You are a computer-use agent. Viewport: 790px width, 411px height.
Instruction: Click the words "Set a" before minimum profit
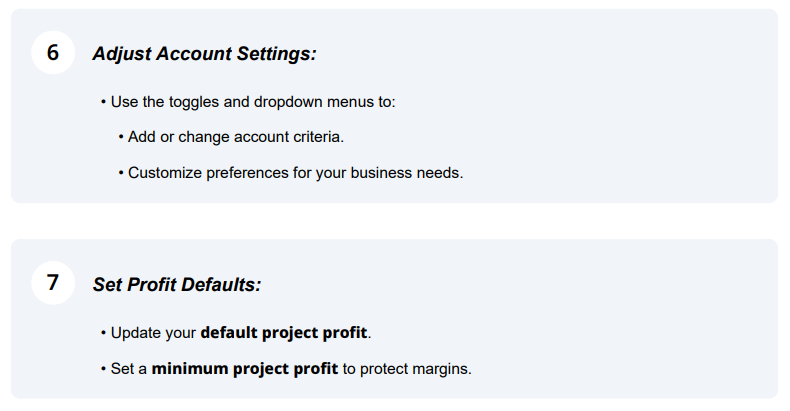pyautogui.click(x=129, y=368)
